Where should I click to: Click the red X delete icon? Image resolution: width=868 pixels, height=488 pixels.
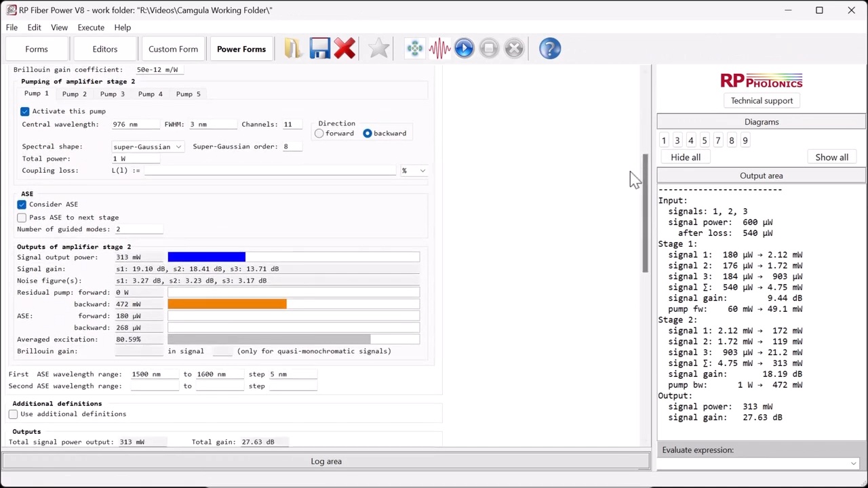click(x=344, y=49)
